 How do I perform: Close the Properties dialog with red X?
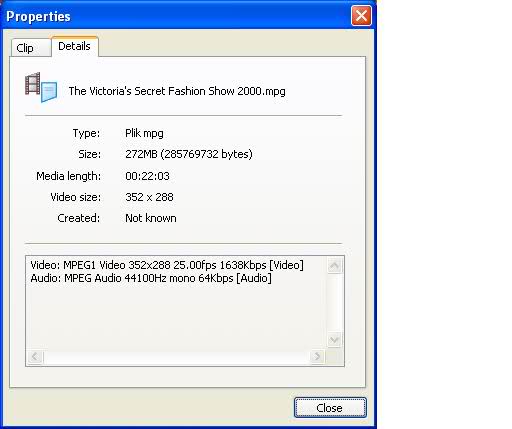(x=361, y=15)
